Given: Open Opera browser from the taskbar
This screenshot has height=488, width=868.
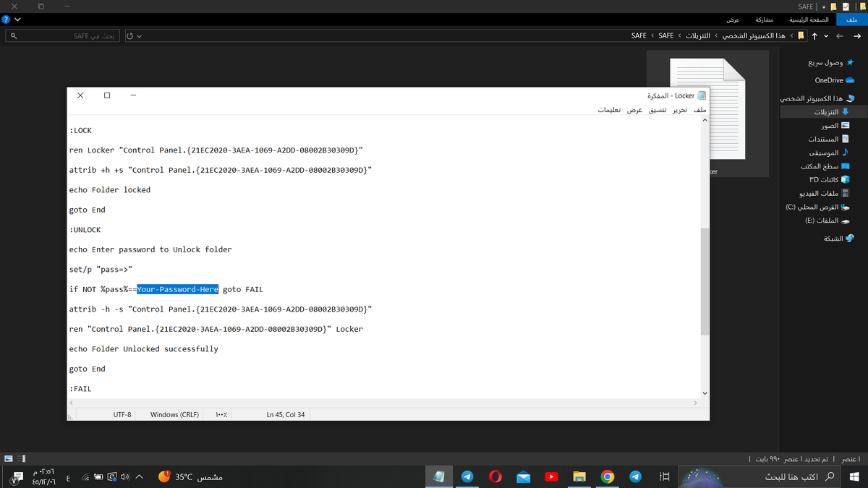Looking at the screenshot, I should 495,476.
